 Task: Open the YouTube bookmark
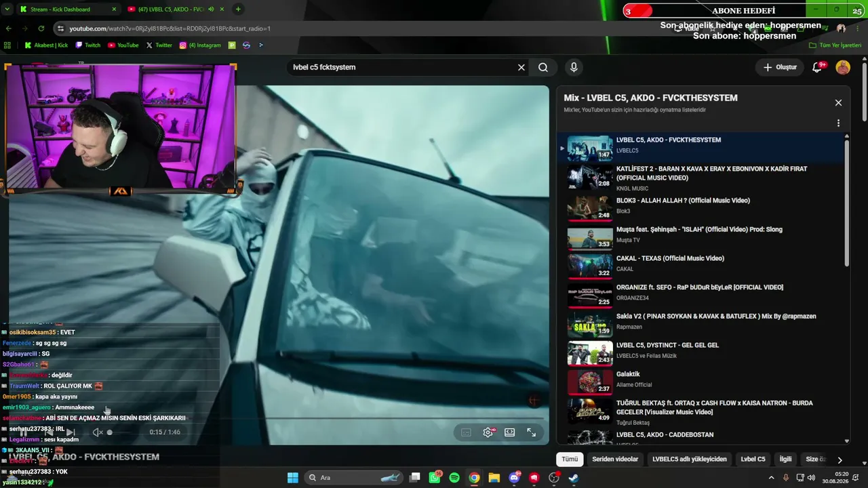[123, 45]
